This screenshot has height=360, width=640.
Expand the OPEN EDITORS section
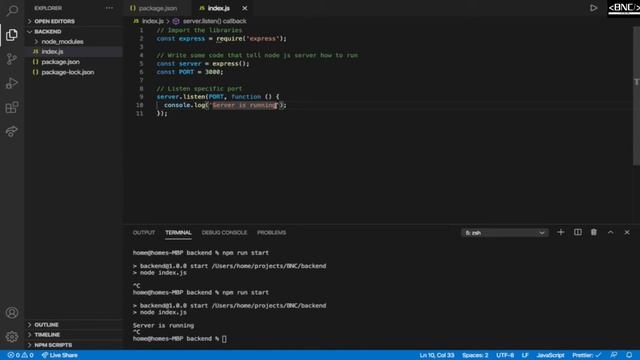(x=54, y=21)
